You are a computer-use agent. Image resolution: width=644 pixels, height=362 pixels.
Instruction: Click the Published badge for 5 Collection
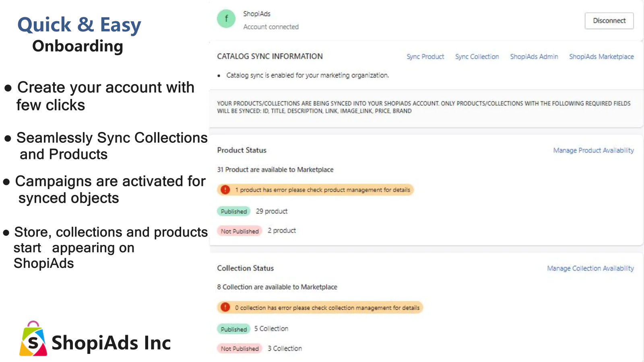(234, 329)
